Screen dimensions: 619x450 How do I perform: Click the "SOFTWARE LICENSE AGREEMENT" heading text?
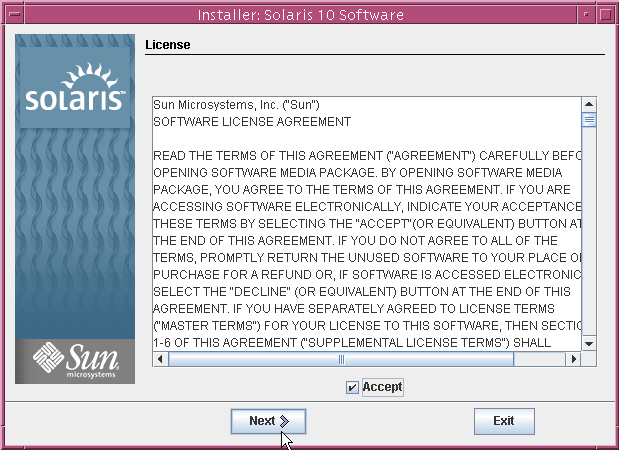[x=252, y=122]
